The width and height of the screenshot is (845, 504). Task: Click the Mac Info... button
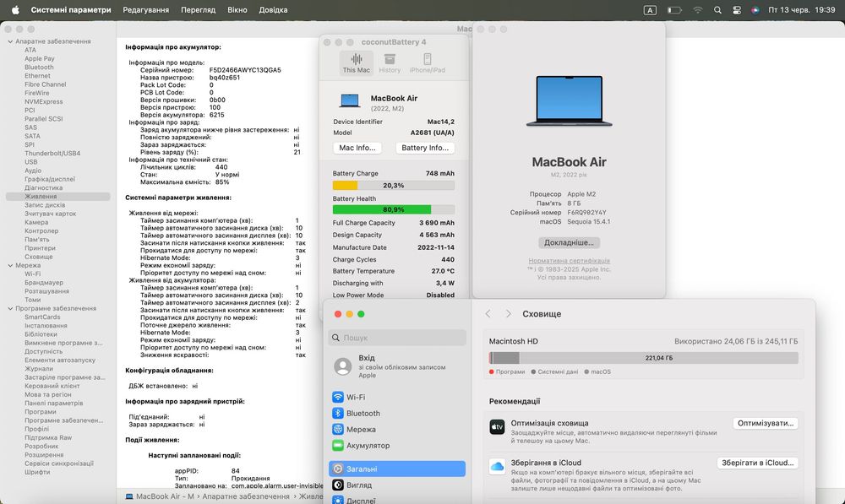point(357,148)
